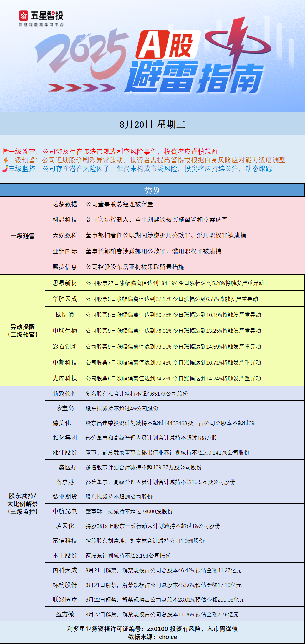Viewport: 305px width, 644px height.
Task: Click the 14463463股 reduction description
Action: [x=170, y=423]
